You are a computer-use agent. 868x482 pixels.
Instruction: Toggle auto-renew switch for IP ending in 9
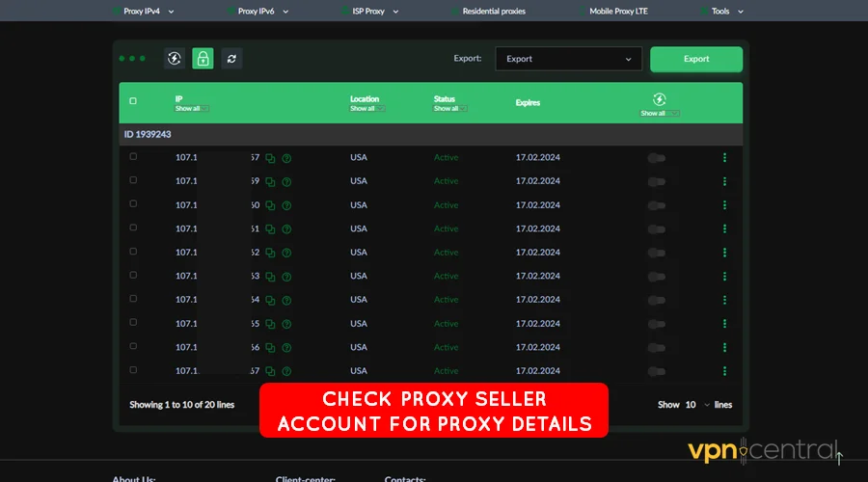pos(657,181)
